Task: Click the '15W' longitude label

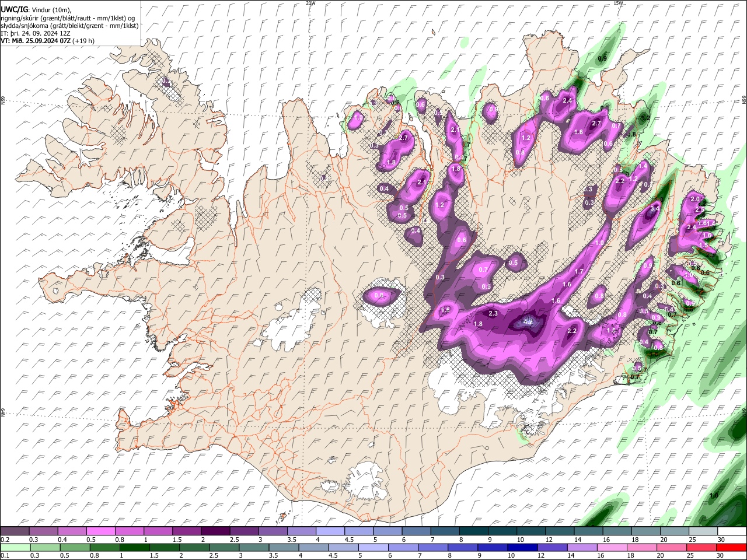Action: (618, 3)
